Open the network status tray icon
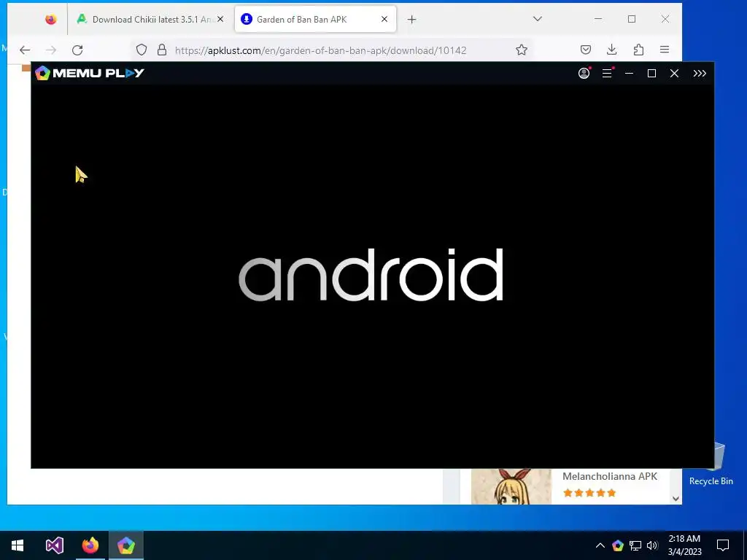Screen dimensions: 747x560 click(x=635, y=545)
